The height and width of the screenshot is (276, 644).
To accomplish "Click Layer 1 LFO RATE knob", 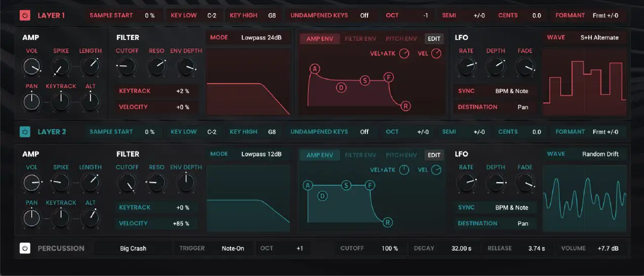I will [466, 66].
